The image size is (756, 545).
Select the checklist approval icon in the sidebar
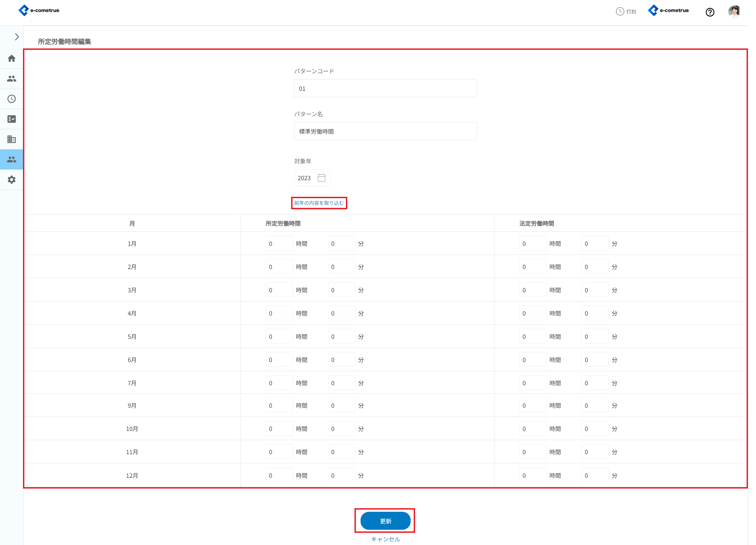[12, 119]
